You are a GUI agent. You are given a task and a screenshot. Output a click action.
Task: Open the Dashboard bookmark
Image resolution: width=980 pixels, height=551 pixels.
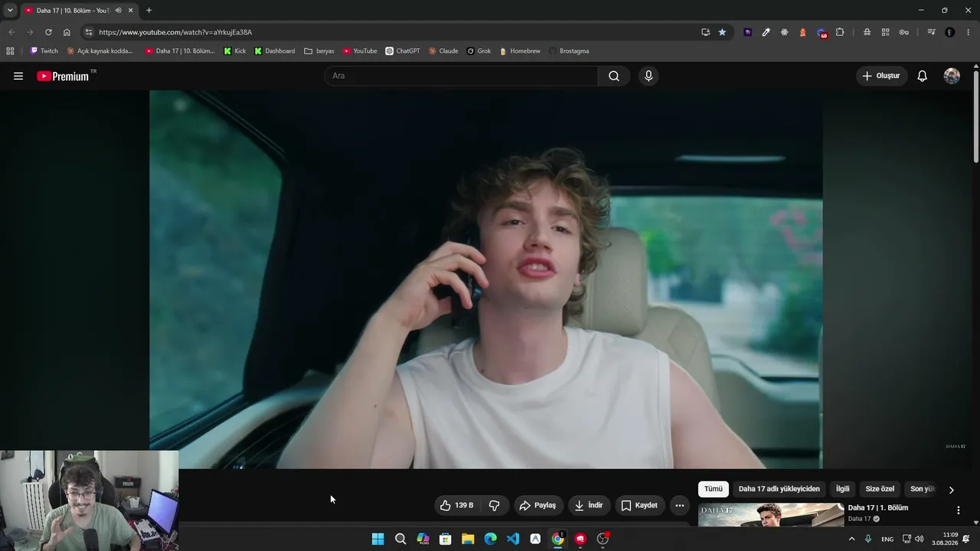pyautogui.click(x=274, y=51)
